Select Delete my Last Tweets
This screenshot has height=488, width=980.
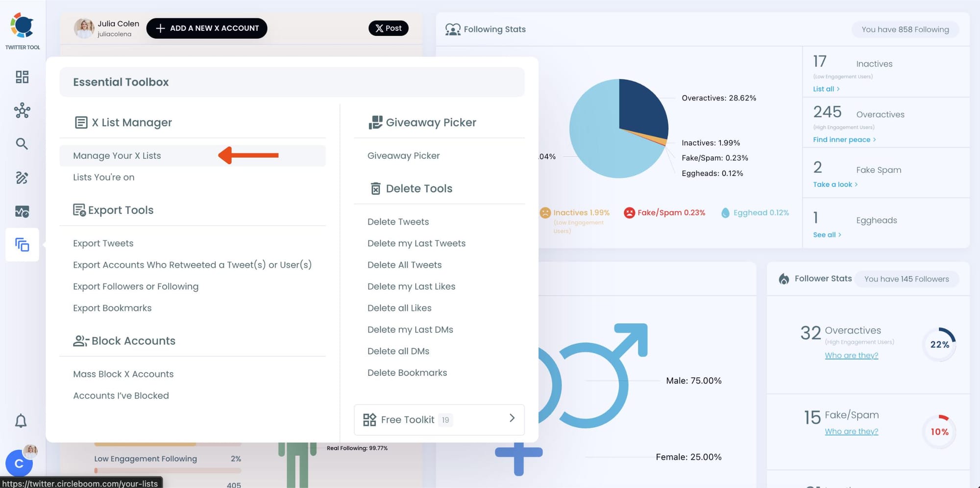(x=416, y=243)
